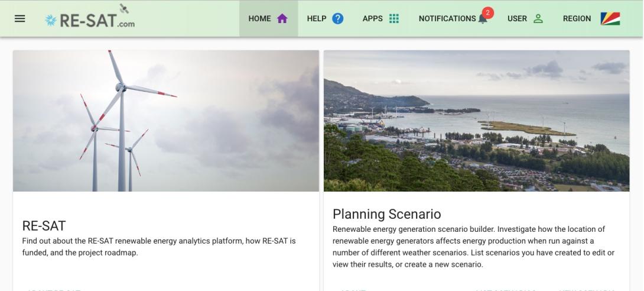Click the 'Find out about the RE-SAT' description text
Screen dimensions: 644x291
[159, 247]
